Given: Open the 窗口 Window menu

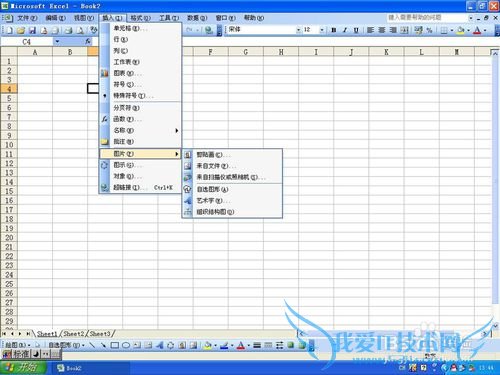Looking at the screenshot, I should click(225, 18).
